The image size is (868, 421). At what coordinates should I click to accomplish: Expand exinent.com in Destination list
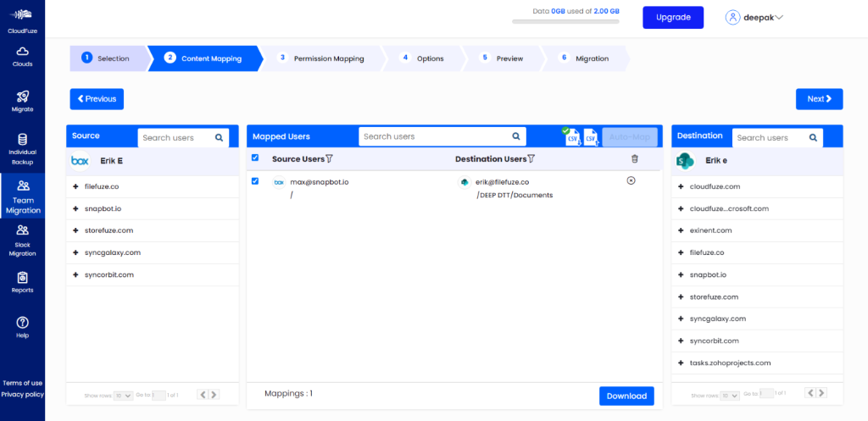(681, 230)
